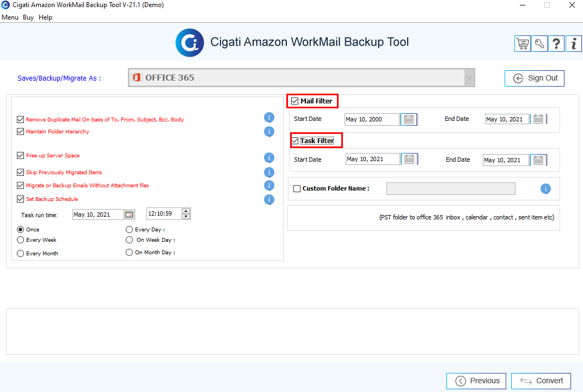Show info for Set Backup Schedule

point(269,200)
